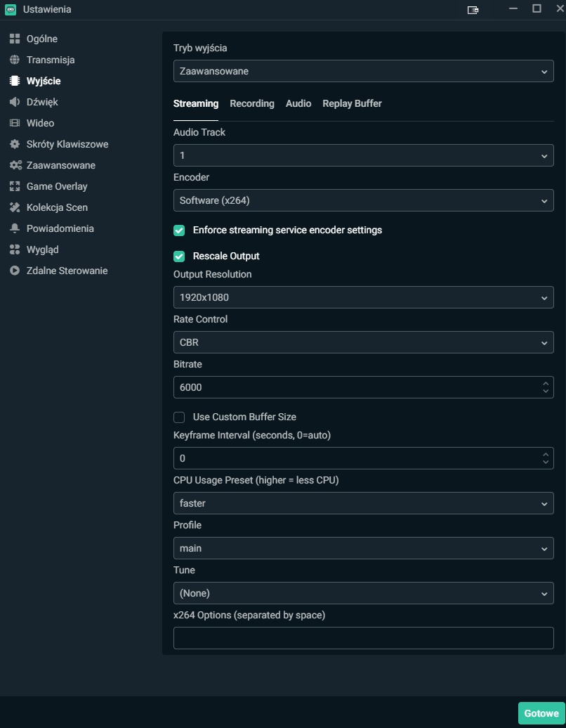566x728 pixels.
Task: Click the Skróty Klawiszowe gear icon
Action: coord(15,144)
